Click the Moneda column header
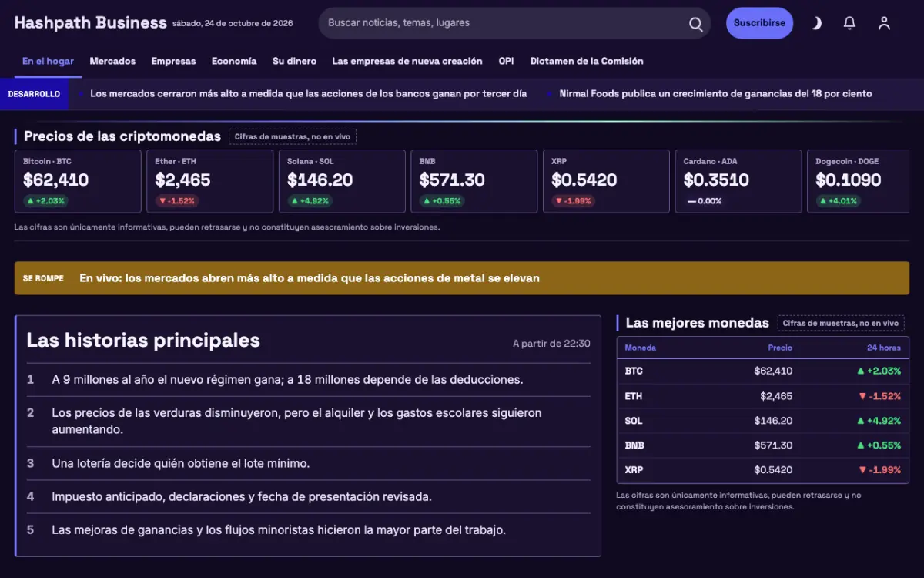The height and width of the screenshot is (578, 924). point(641,348)
